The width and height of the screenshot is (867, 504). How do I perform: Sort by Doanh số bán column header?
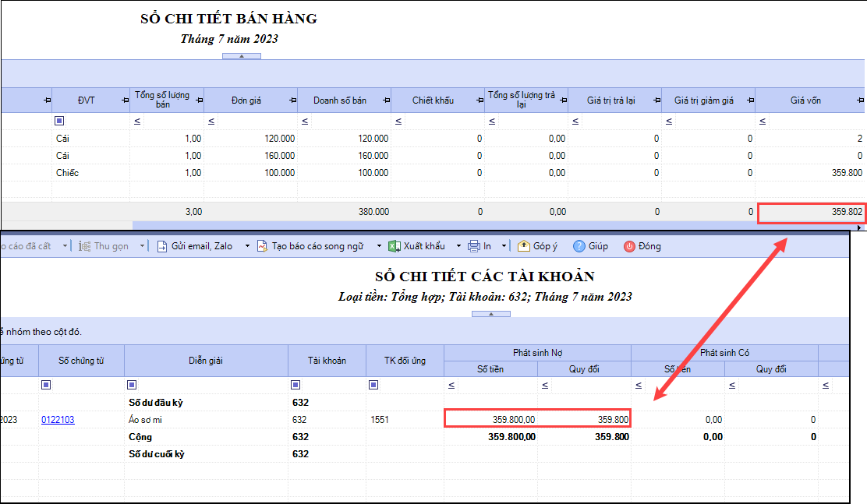pos(340,100)
